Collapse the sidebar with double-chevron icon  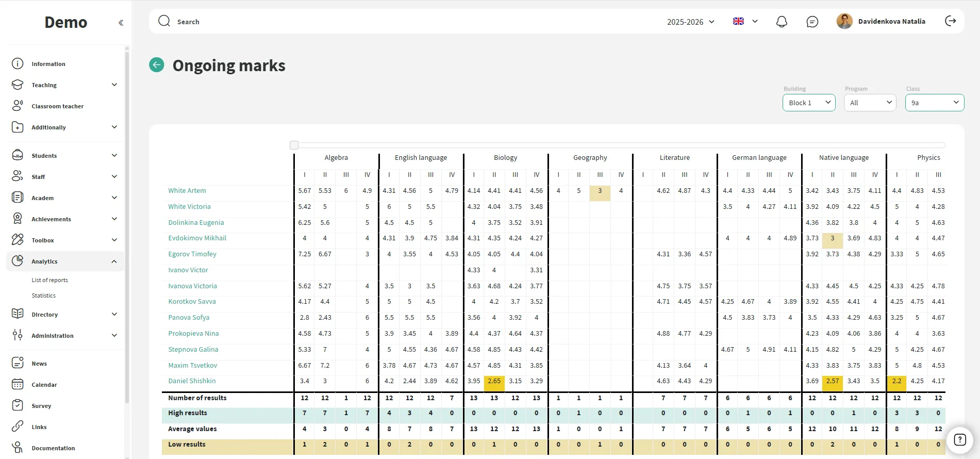(121, 23)
